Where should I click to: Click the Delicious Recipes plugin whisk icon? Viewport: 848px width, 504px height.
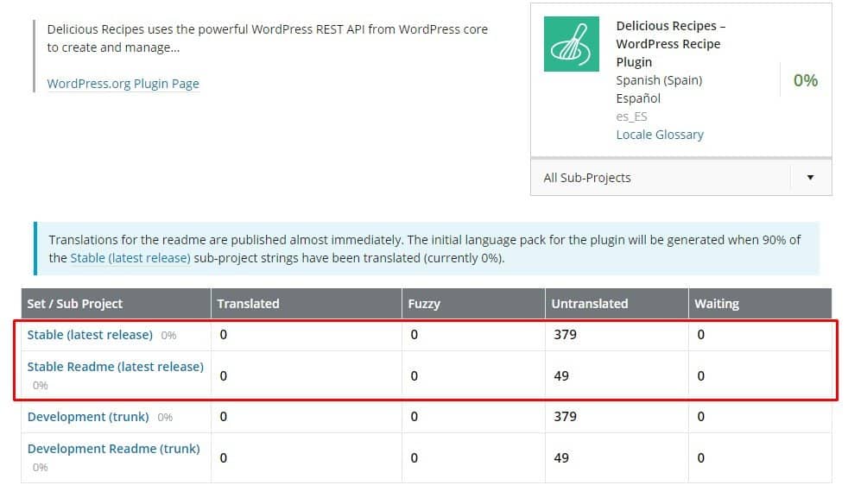[571, 44]
